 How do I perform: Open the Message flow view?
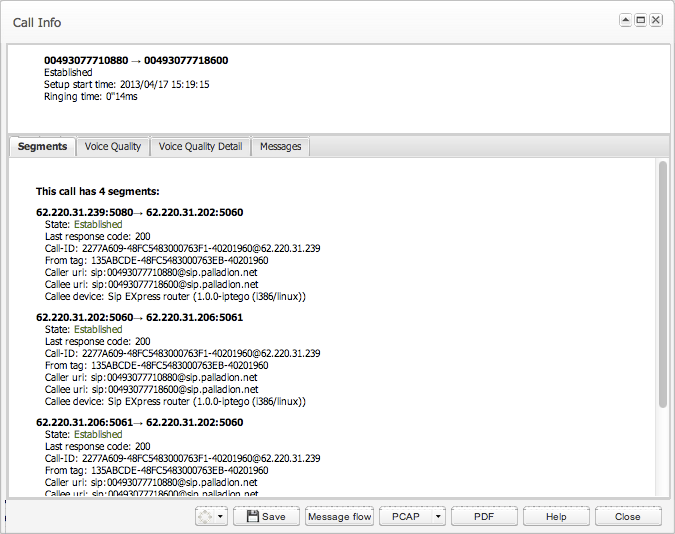339,516
